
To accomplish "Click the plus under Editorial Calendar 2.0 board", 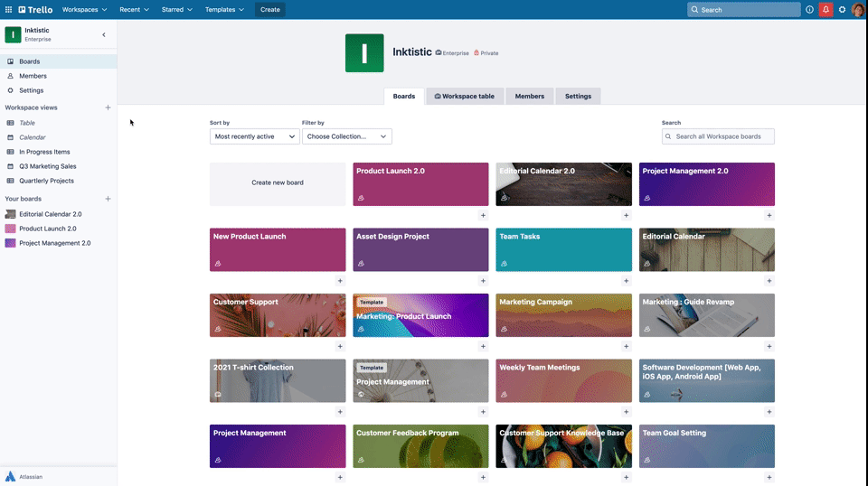I will pos(626,216).
